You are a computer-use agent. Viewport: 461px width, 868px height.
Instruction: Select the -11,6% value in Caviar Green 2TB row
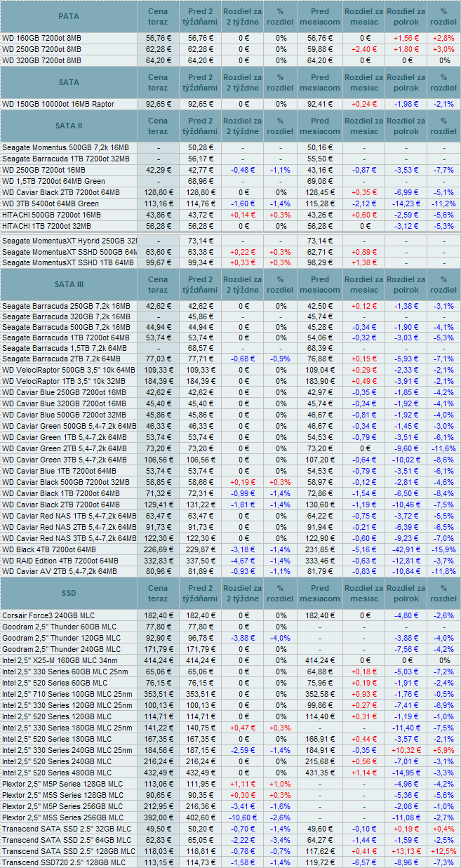[443, 448]
